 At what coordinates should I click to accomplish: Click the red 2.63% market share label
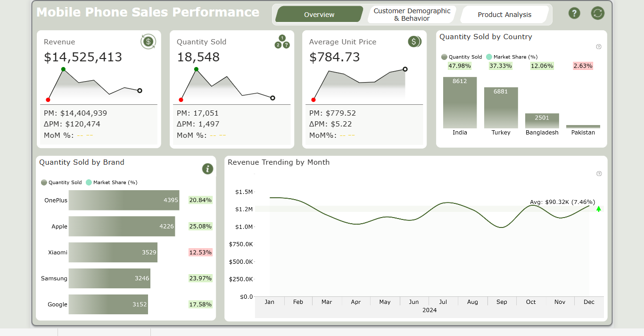click(x=583, y=66)
